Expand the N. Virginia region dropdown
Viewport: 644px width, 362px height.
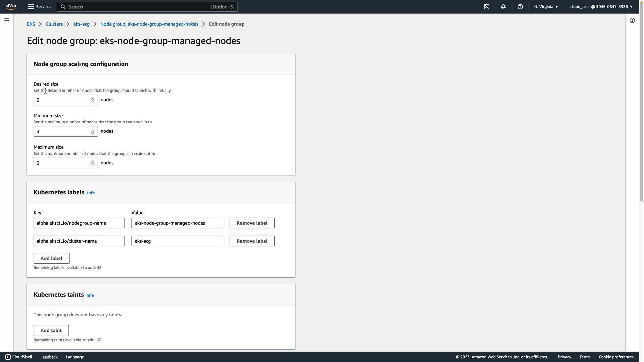[x=546, y=7]
